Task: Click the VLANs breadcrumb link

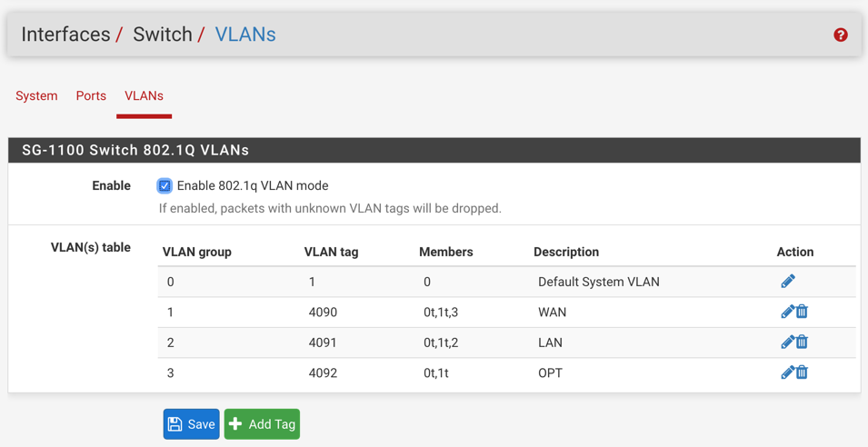Action: (x=245, y=35)
